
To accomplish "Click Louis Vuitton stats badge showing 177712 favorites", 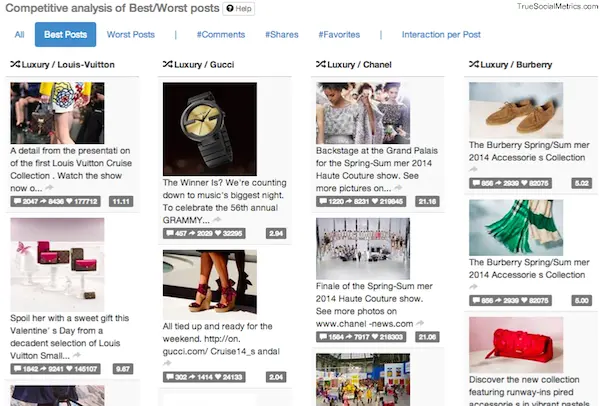I will 55,201.
